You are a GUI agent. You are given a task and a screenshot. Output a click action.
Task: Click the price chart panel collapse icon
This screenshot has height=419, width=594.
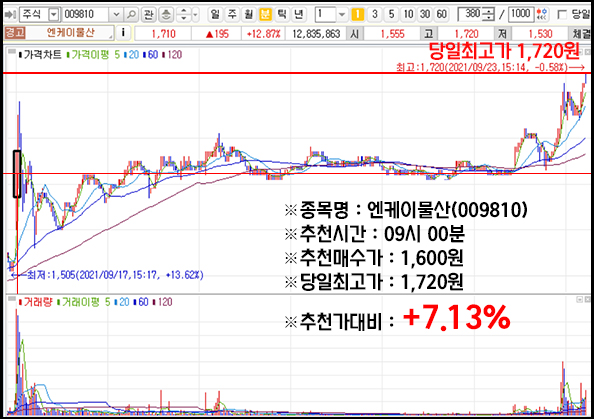[12, 52]
